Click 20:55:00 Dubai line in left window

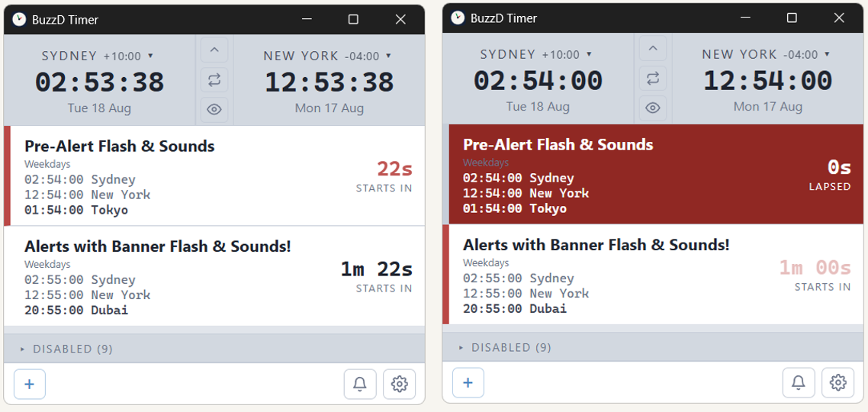tap(76, 310)
